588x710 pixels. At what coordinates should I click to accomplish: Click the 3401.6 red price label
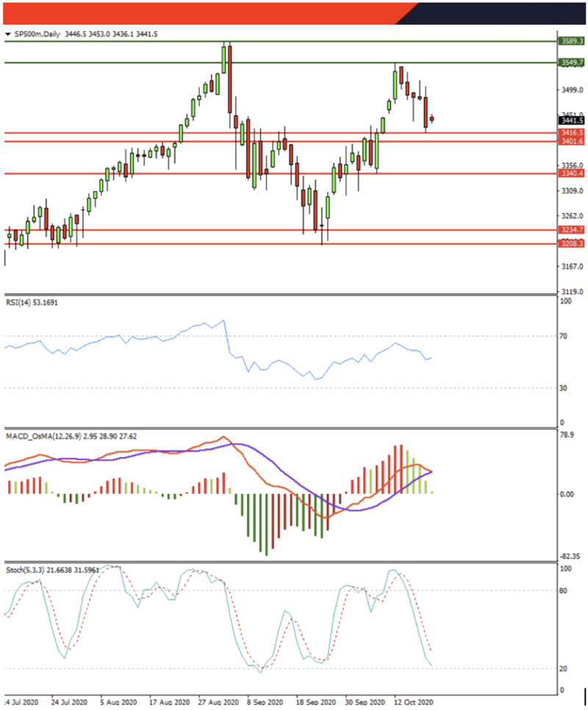tap(571, 141)
